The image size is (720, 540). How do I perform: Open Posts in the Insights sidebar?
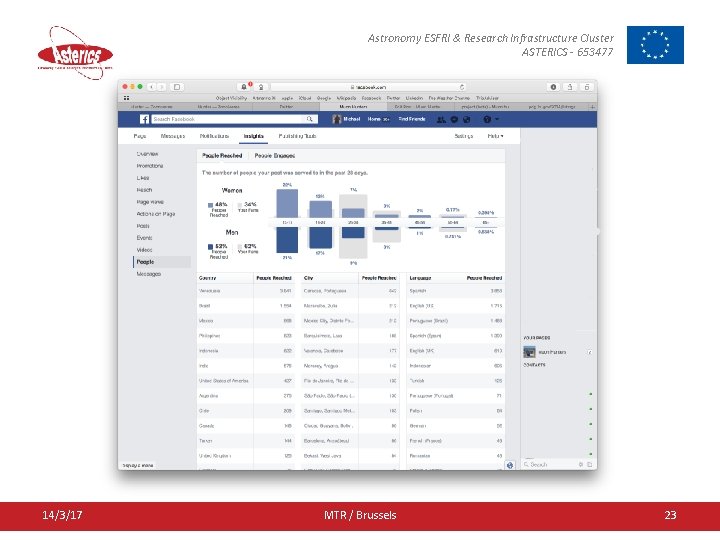point(143,225)
